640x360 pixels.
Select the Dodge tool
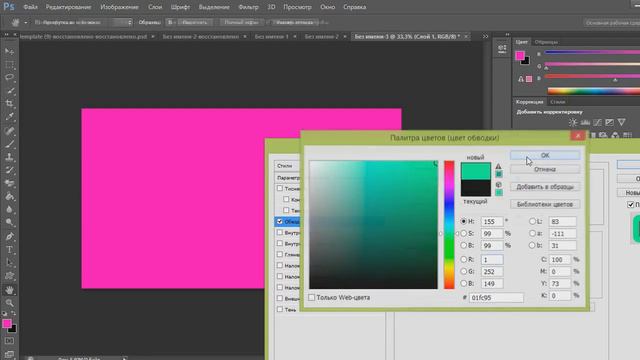coord(9,222)
